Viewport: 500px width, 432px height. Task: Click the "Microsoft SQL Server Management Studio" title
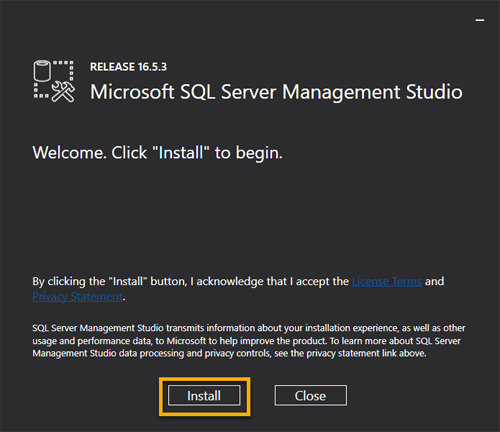(x=276, y=92)
